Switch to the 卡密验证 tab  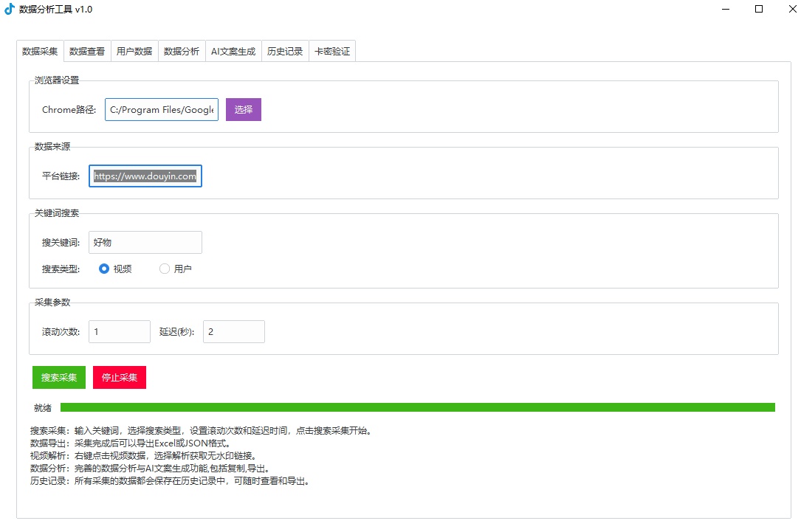[332, 52]
